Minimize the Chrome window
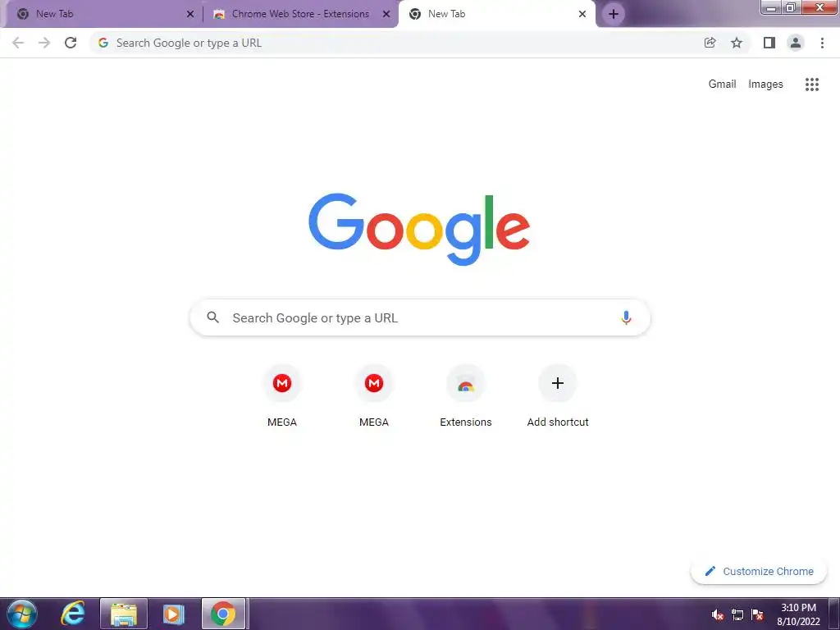This screenshot has height=630, width=840. (771, 7)
